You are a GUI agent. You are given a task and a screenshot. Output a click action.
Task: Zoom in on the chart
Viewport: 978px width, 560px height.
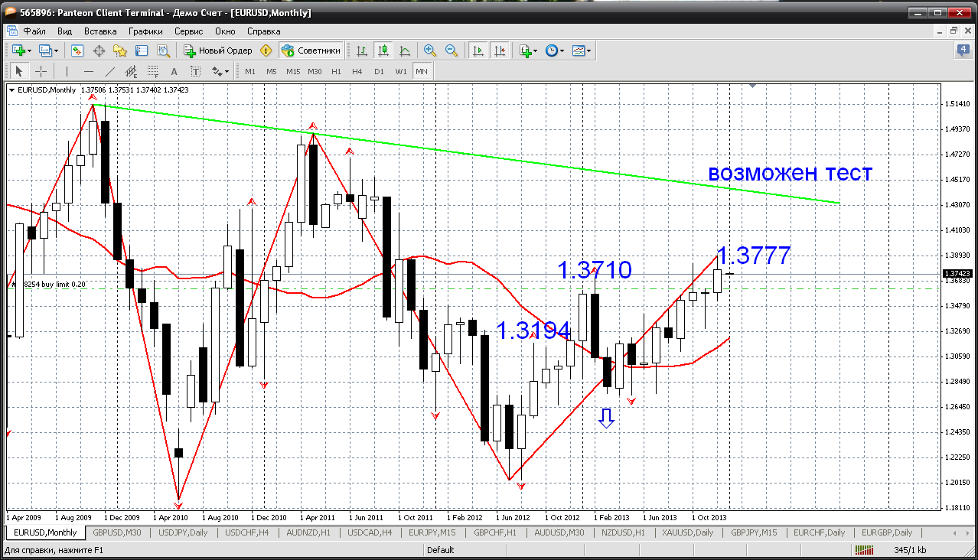pyautogui.click(x=430, y=50)
